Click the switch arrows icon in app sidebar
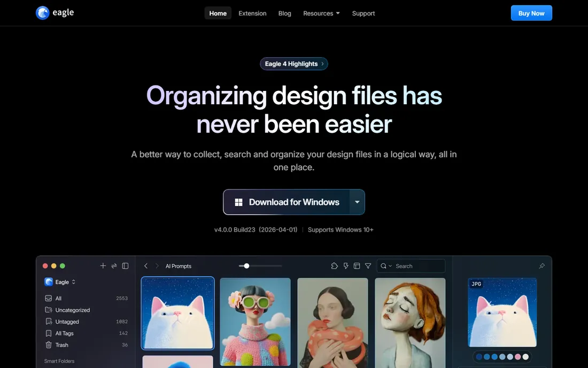This screenshot has height=368, width=588. (114, 266)
